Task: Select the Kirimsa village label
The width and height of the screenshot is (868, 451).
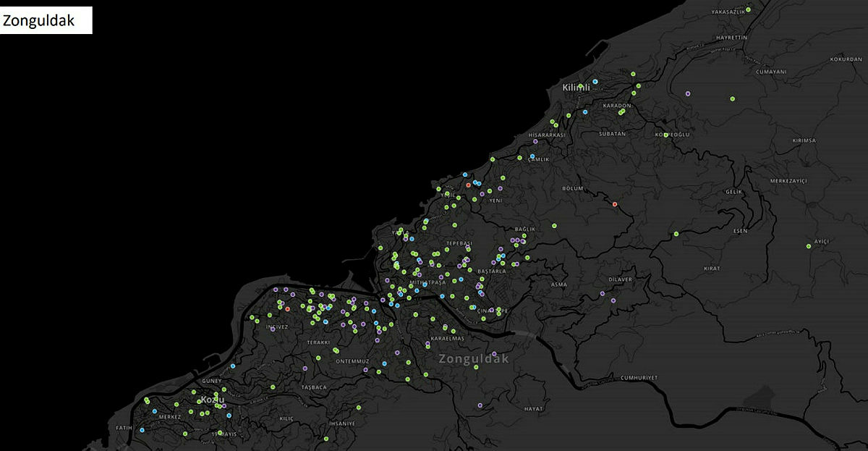Action: (804, 140)
